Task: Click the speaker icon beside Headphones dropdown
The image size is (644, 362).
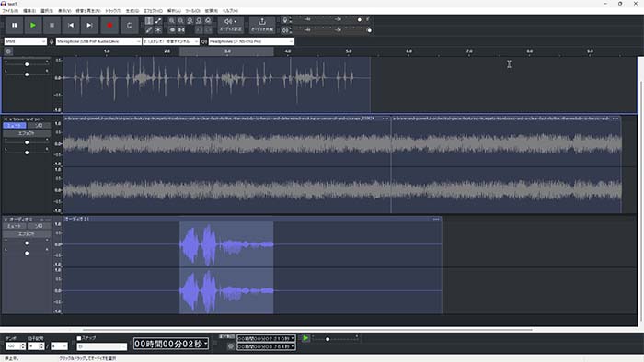Action: coord(204,41)
